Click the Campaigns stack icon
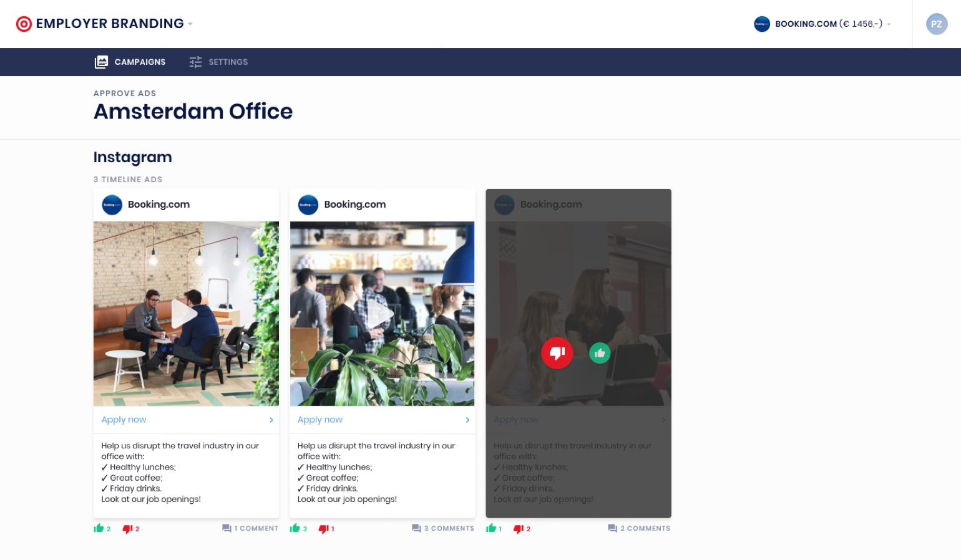The image size is (961, 560). coord(101,62)
